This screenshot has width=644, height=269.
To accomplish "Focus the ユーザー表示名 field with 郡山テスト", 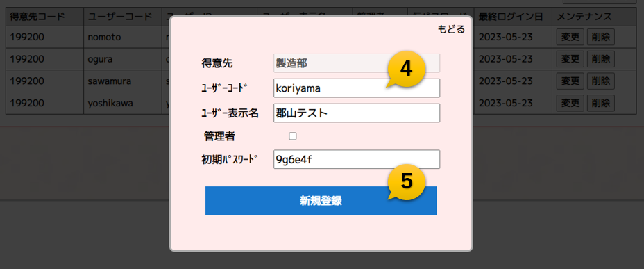I will point(357,113).
